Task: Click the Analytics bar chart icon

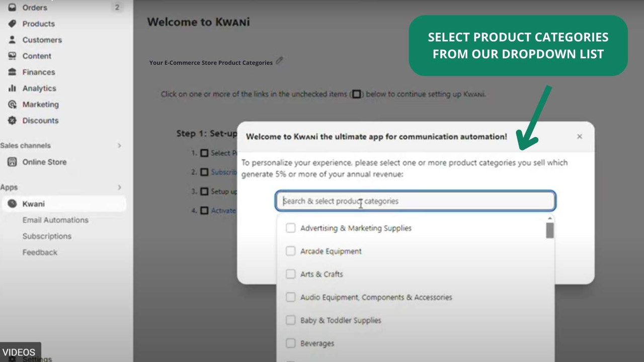Action: tap(12, 88)
